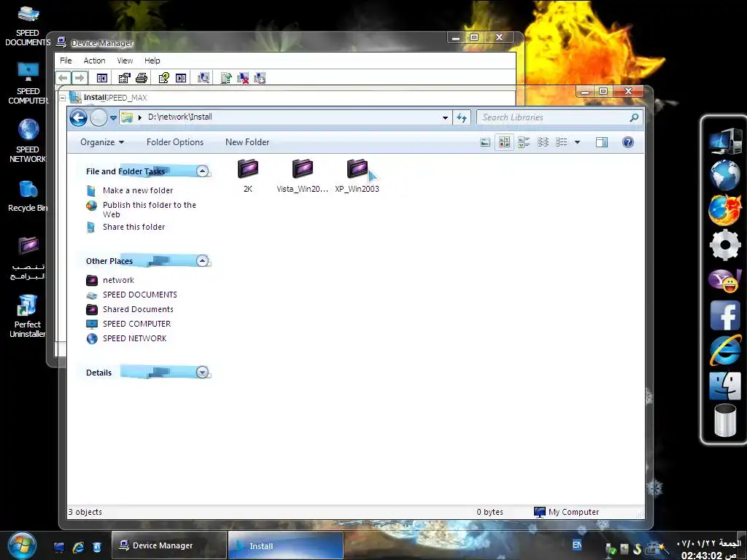Click the magnifier search icon
Screen dimensions: 747x560
634,117
